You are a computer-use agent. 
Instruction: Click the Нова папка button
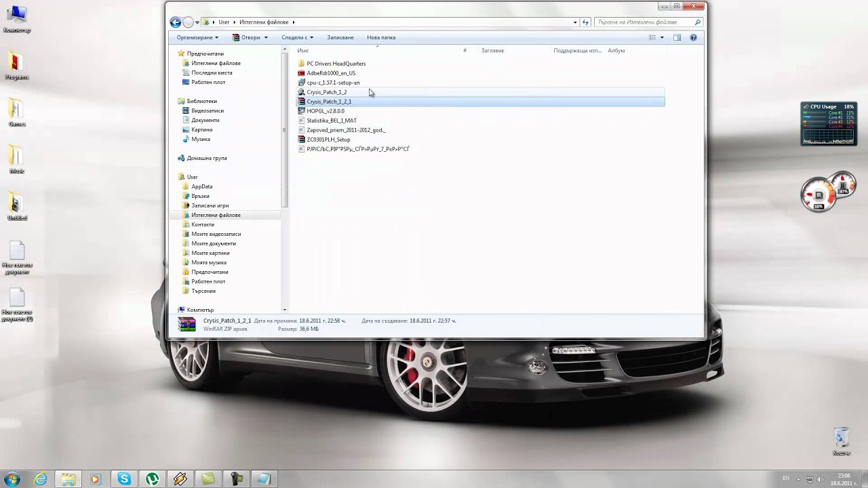click(x=381, y=37)
